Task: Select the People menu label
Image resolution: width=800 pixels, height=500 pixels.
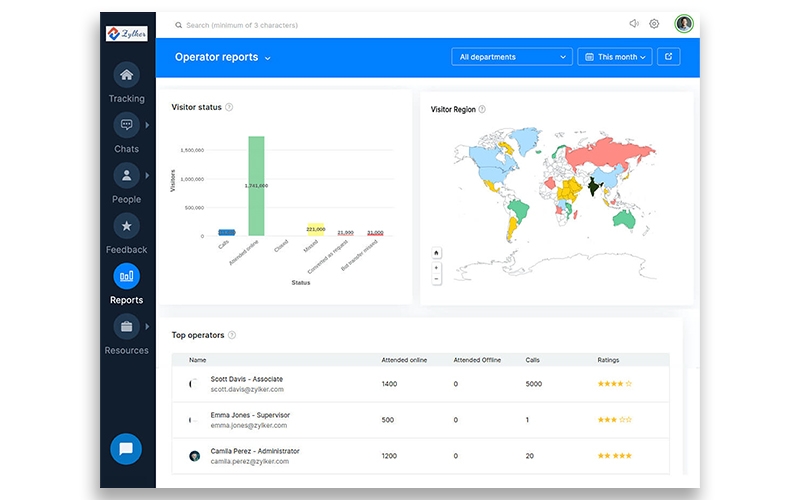Action: (127, 199)
